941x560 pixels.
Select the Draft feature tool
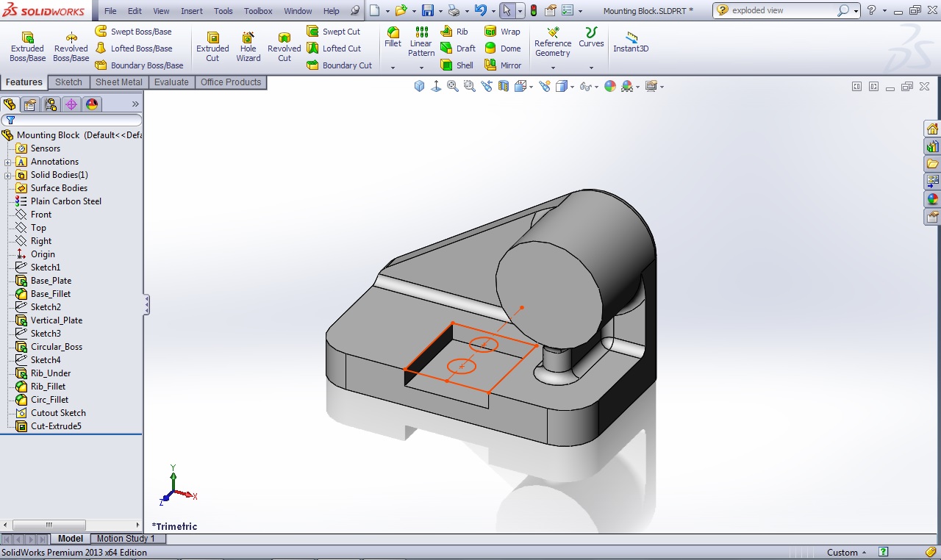click(457, 49)
